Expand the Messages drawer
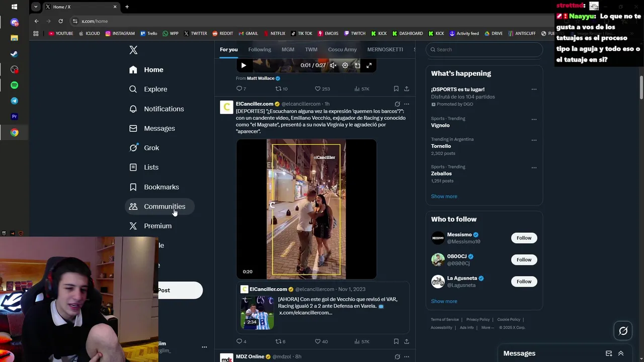 point(621,353)
